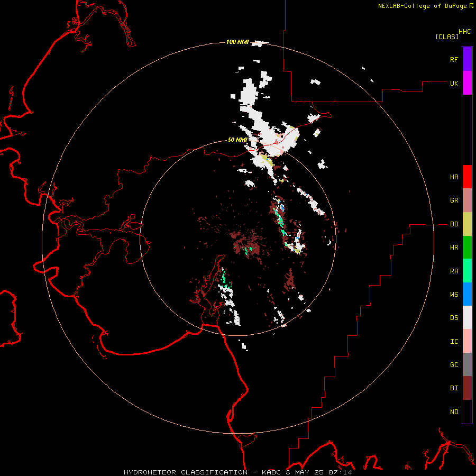Screen dimensions: 476x476
Task: Click the WS wet snow blue swatch
Action: coord(467,294)
